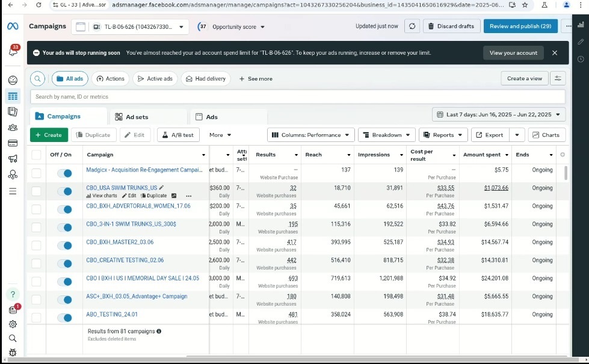
Task: Open the bug report icon in sidebar
Action: coord(13,353)
